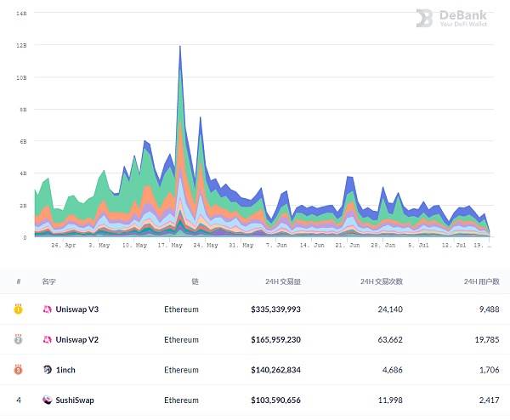510x420 pixels.
Task: Click the 31. May axis label
Action: (x=241, y=246)
